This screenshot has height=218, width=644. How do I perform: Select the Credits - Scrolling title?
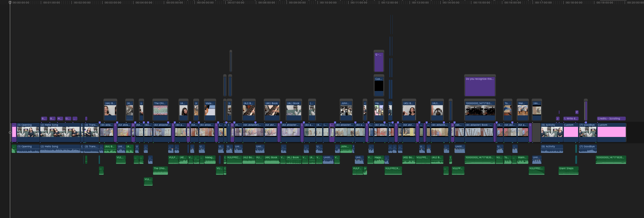(611, 118)
